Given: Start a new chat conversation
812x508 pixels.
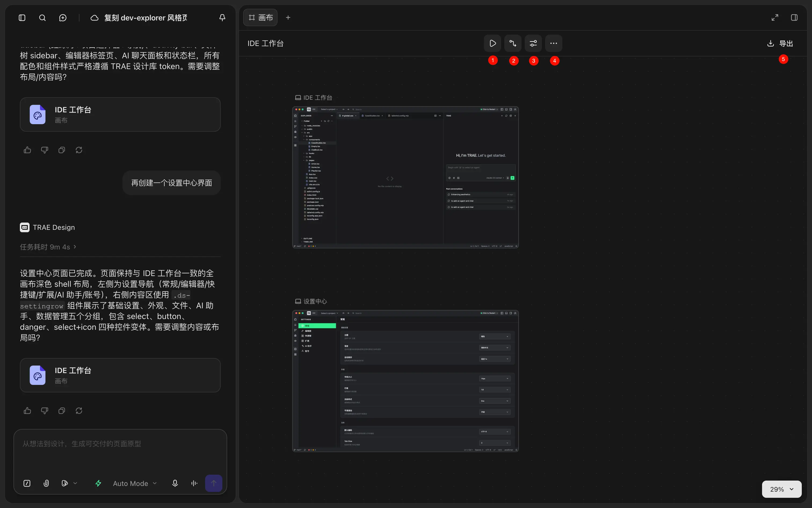Looking at the screenshot, I should (63, 18).
